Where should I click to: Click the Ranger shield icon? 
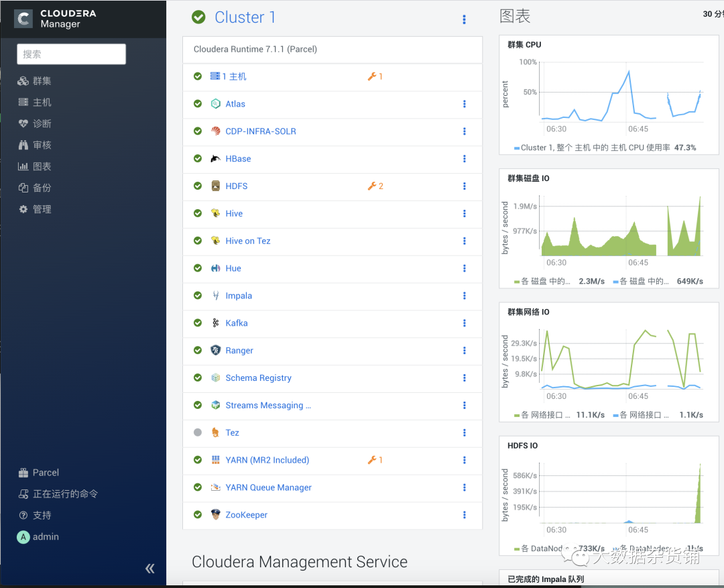[216, 350]
